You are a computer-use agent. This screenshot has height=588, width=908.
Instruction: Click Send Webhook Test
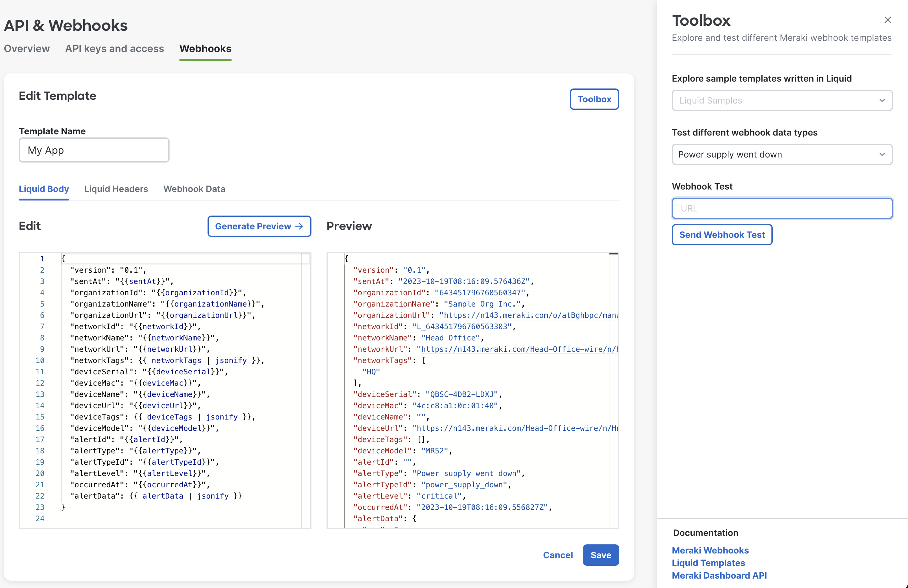point(722,234)
